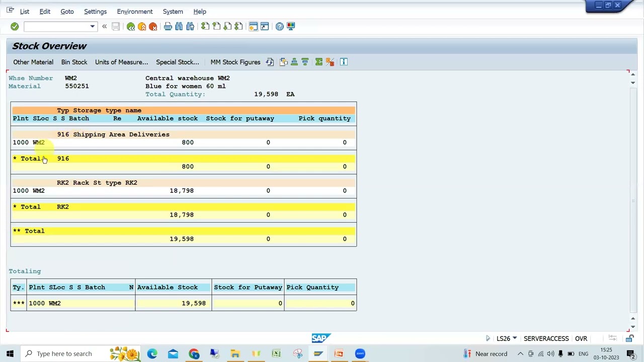Click the 19,598 value in Totaling table

194,303
